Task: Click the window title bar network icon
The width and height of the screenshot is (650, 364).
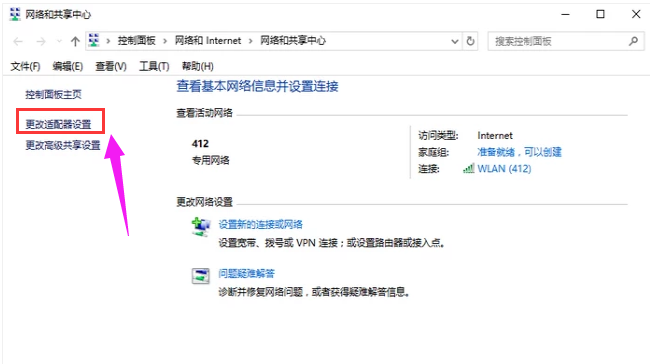Action: click(x=15, y=14)
